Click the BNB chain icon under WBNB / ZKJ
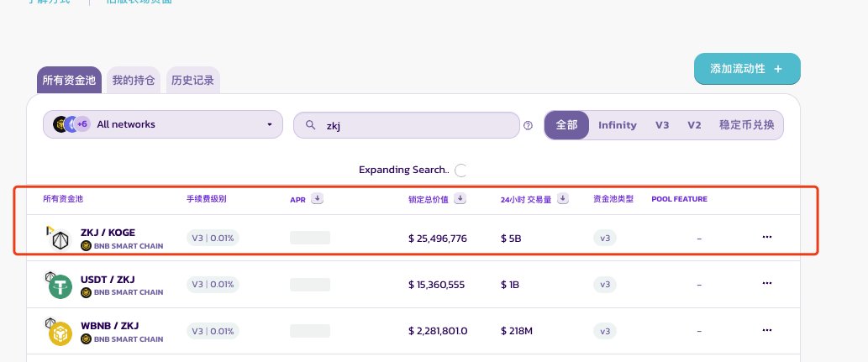Viewport: 868px width, 362px height. tap(86, 338)
